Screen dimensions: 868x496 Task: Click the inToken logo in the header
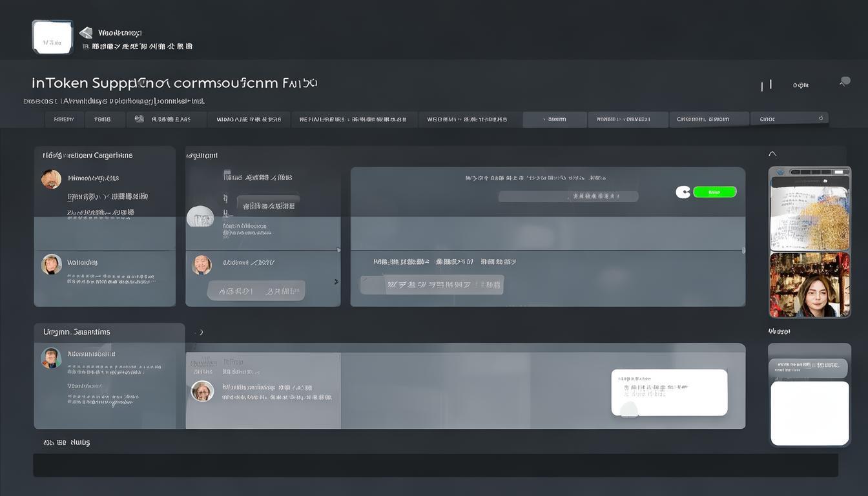click(x=52, y=36)
